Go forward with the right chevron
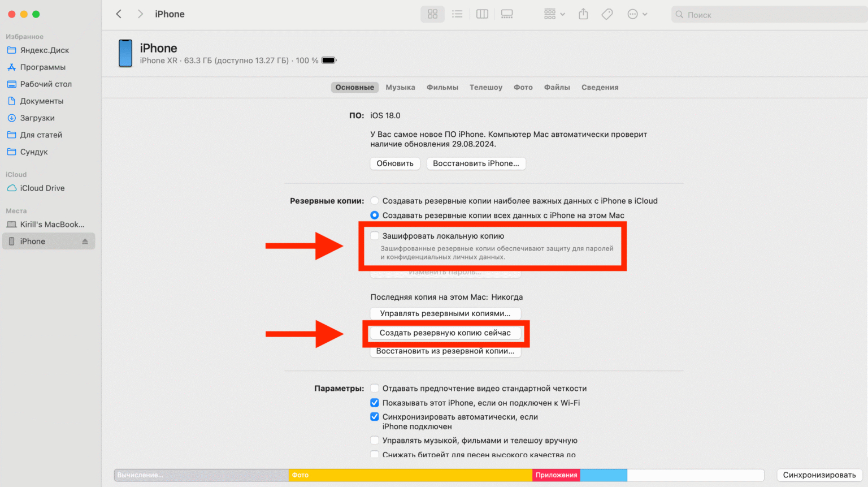The width and height of the screenshot is (868, 487). [140, 14]
